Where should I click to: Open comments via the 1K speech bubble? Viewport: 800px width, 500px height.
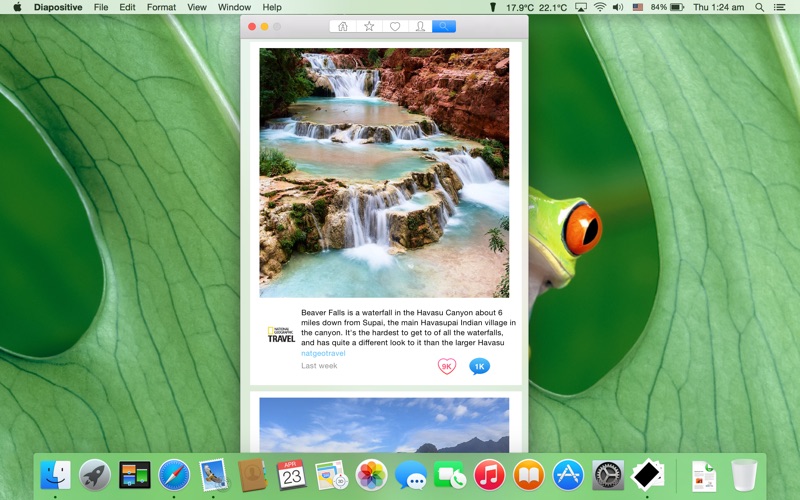pyautogui.click(x=479, y=366)
